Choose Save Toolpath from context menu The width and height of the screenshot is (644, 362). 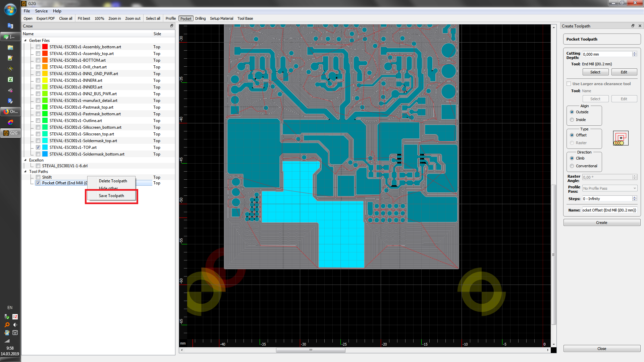[111, 196]
